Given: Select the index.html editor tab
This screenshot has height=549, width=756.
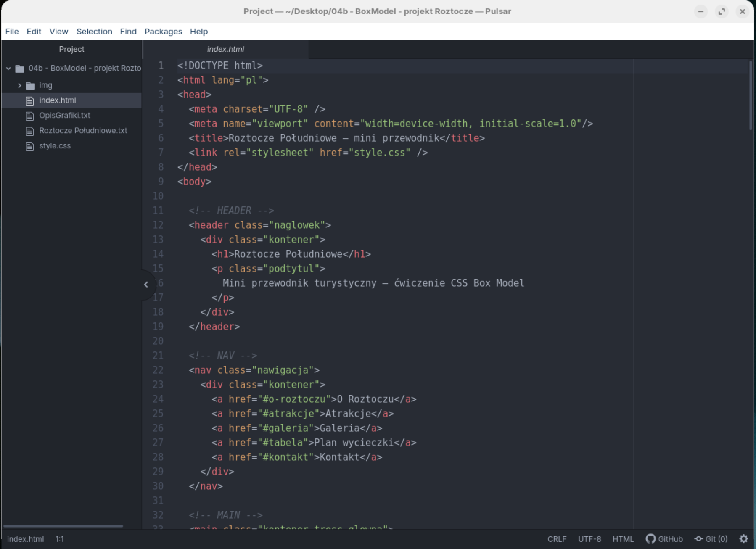Looking at the screenshot, I should 226,49.
